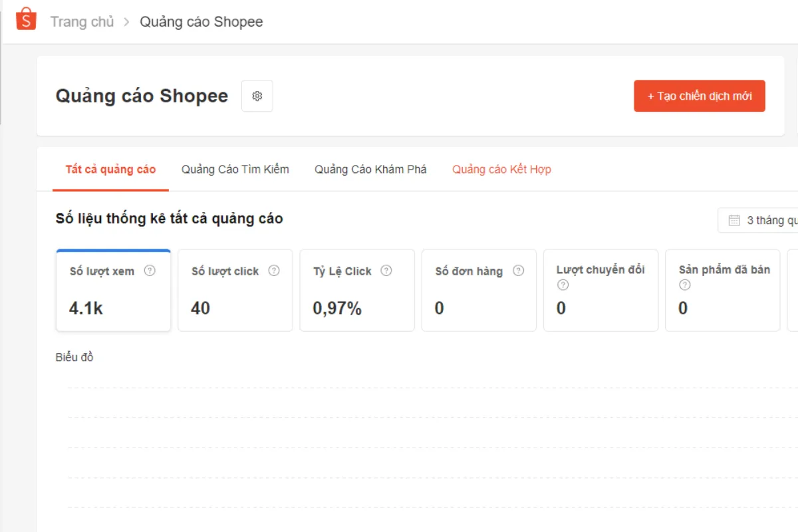Image resolution: width=798 pixels, height=532 pixels.
Task: Click Quảng cáo Shopee breadcrumb
Action: click(x=201, y=22)
